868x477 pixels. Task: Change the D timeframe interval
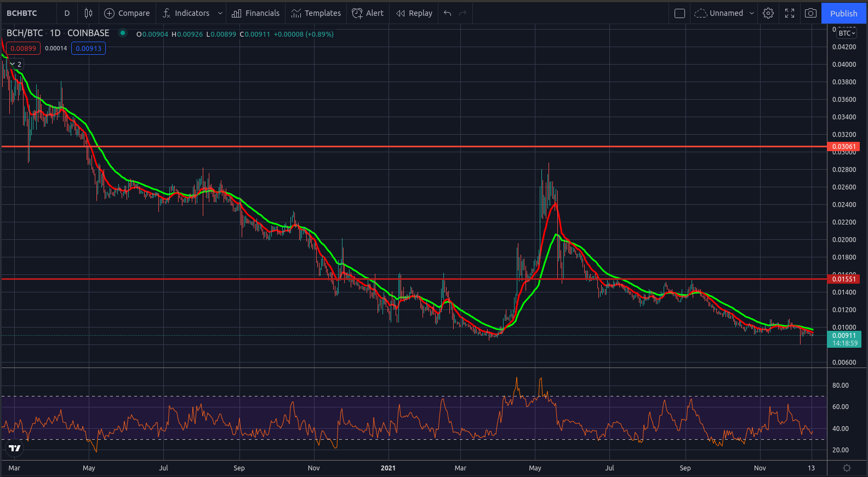[x=67, y=13]
